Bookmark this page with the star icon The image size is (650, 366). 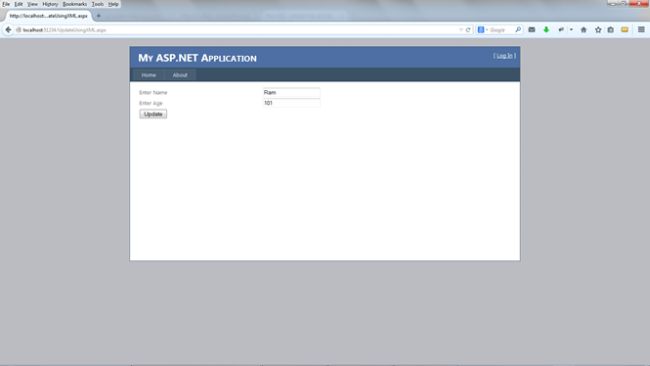(598, 30)
